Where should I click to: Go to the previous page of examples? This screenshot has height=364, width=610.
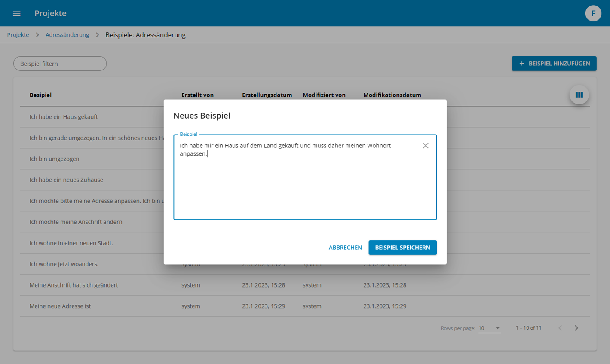(560, 328)
